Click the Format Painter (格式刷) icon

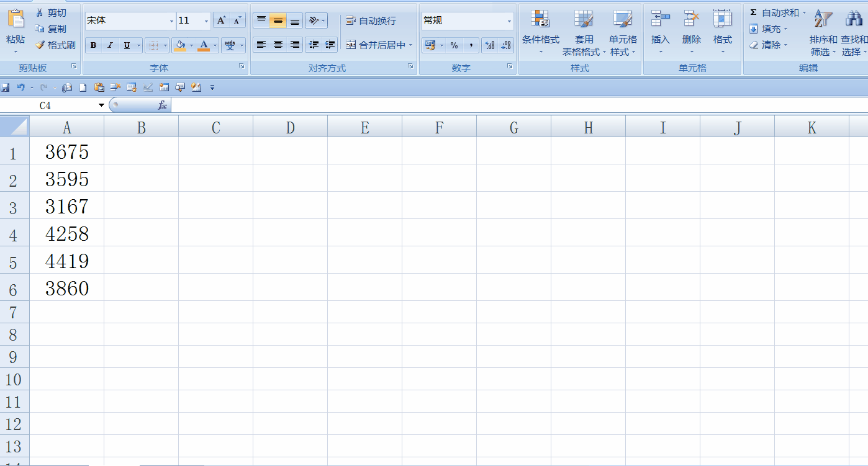40,45
